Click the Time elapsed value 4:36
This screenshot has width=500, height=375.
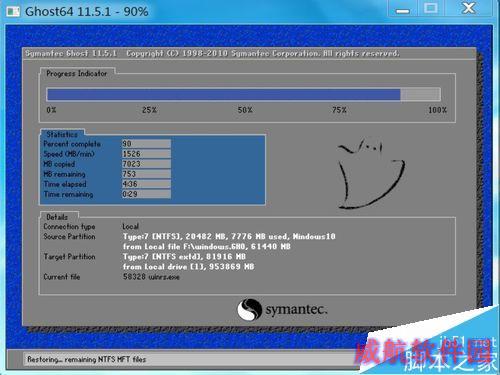(x=146, y=184)
